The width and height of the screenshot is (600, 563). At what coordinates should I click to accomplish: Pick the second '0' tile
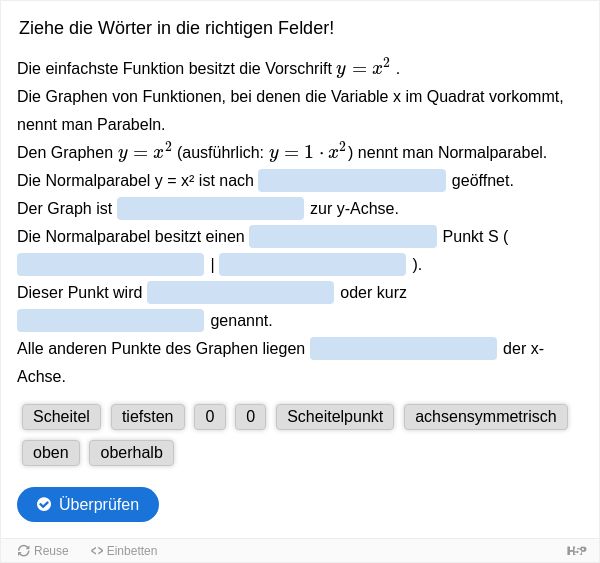coord(250,417)
